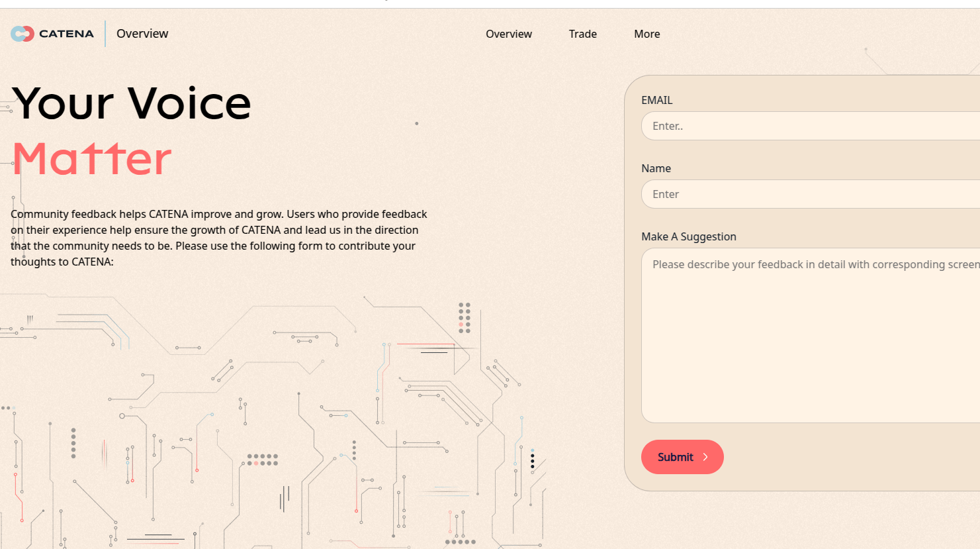Focus the EMAIL input field

point(811,126)
